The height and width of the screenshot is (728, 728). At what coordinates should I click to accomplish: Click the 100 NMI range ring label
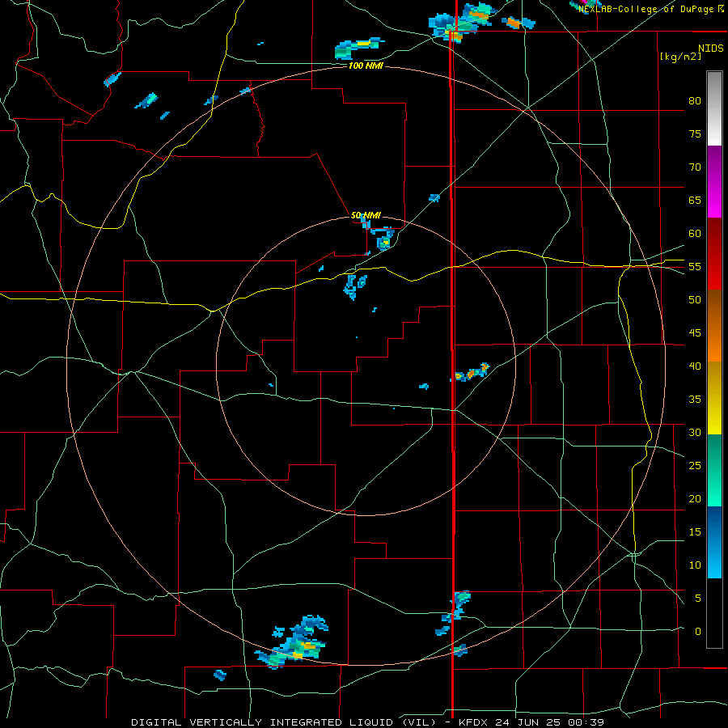pos(366,66)
